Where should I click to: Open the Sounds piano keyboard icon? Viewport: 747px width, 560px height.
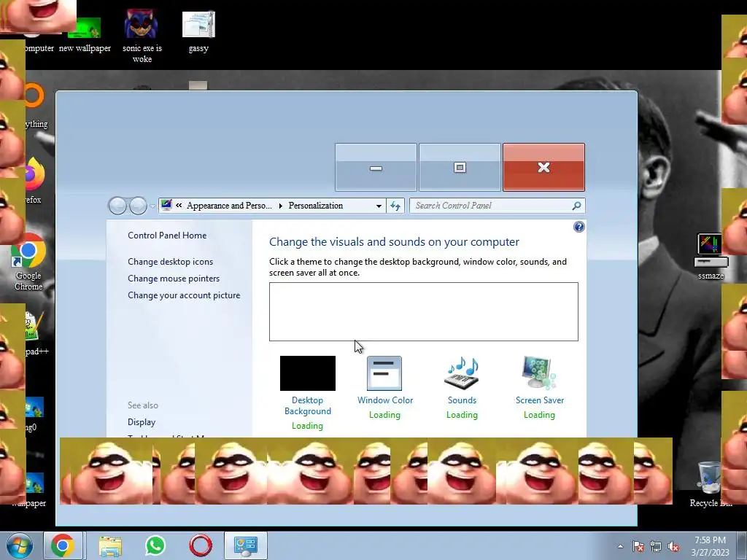coord(462,373)
